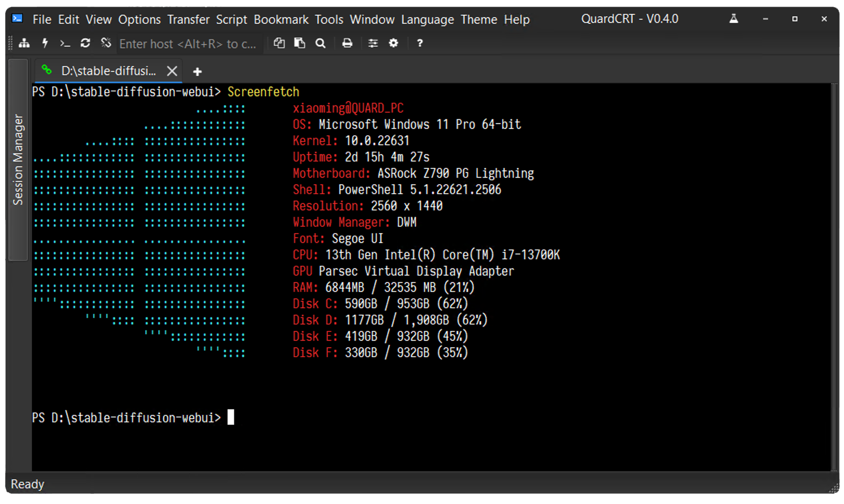Image resolution: width=844 pixels, height=504 pixels.
Task: Click the find magnifier icon
Action: click(320, 43)
